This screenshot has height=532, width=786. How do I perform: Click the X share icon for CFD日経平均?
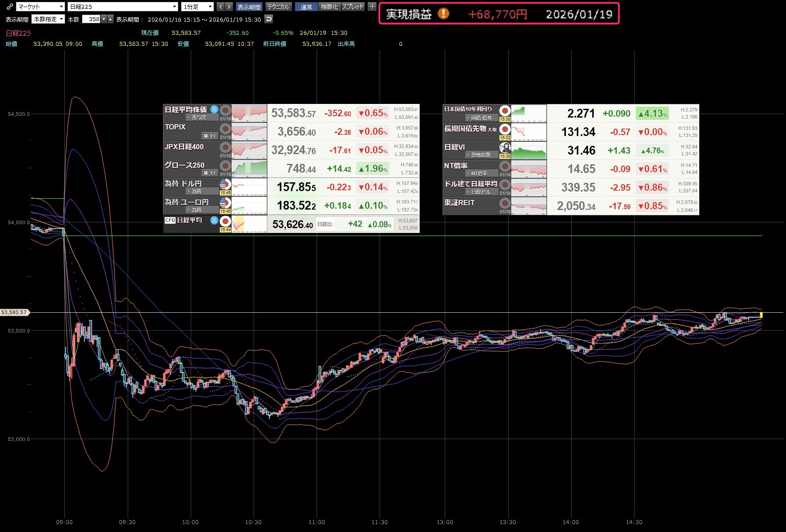(x=214, y=220)
